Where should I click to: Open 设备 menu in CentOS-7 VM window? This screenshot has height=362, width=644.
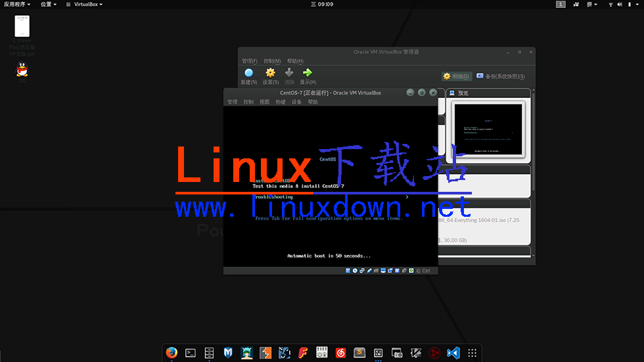click(296, 102)
